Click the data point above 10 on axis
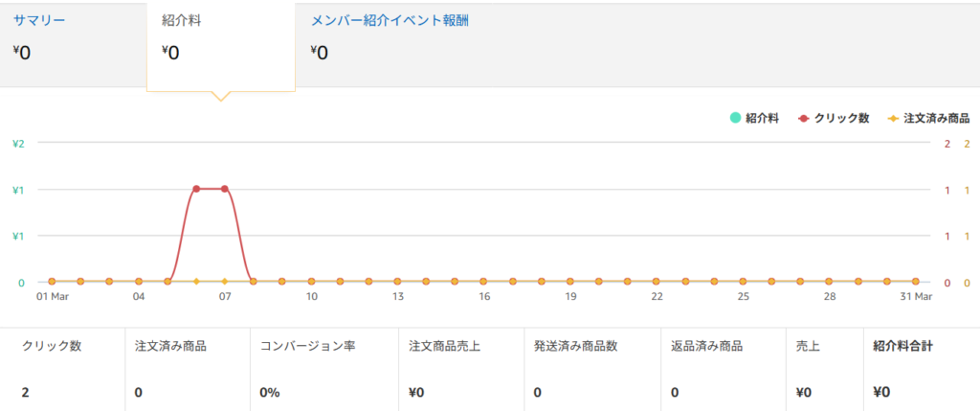The height and width of the screenshot is (411, 980). 311,282
